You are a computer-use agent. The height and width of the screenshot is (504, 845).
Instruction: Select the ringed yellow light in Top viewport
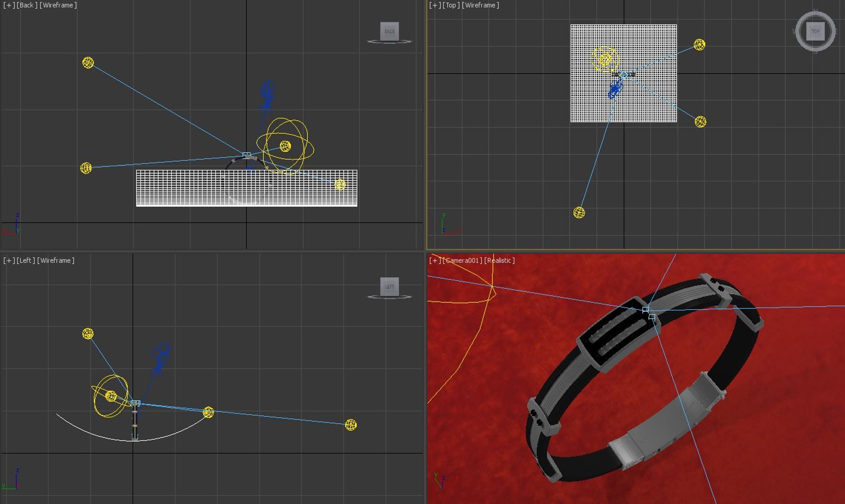click(x=605, y=59)
